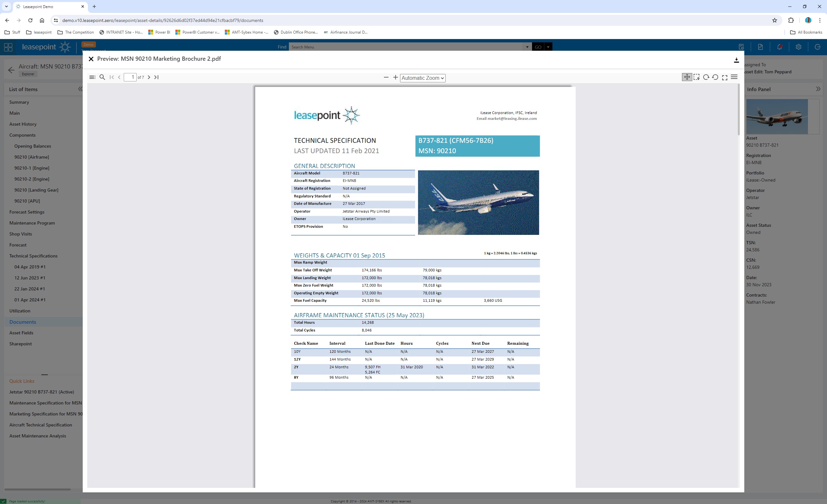
Task: Open the PDF viewer tools menu
Action: click(x=734, y=77)
